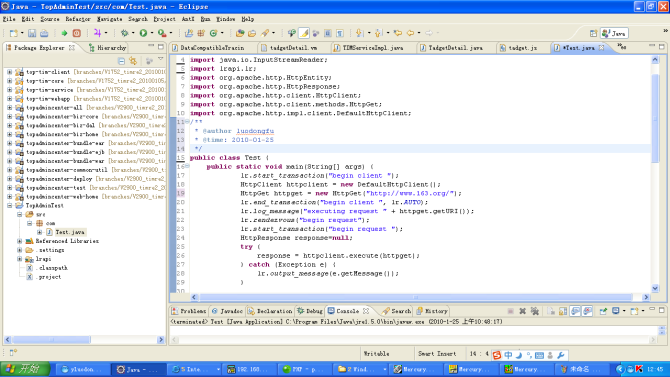Image resolution: width=670 pixels, height=377 pixels.
Task: Open the File menu
Action: click(9, 19)
